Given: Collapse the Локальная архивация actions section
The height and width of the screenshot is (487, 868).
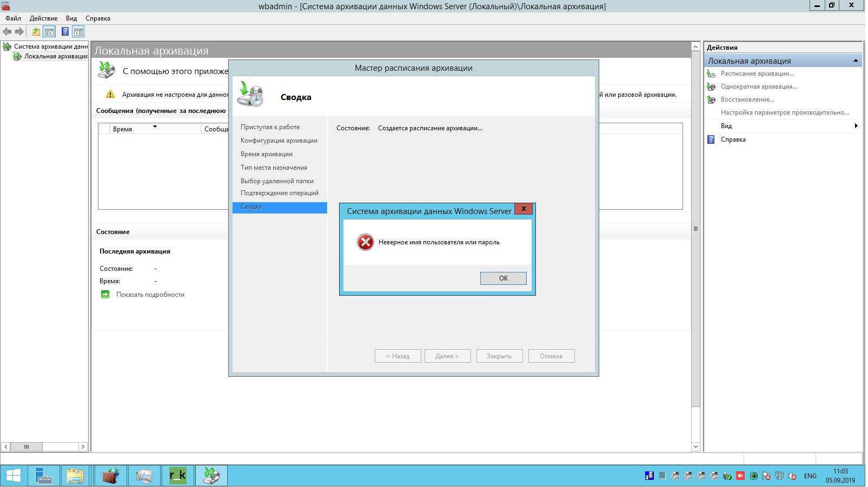Looking at the screenshot, I should tap(856, 61).
